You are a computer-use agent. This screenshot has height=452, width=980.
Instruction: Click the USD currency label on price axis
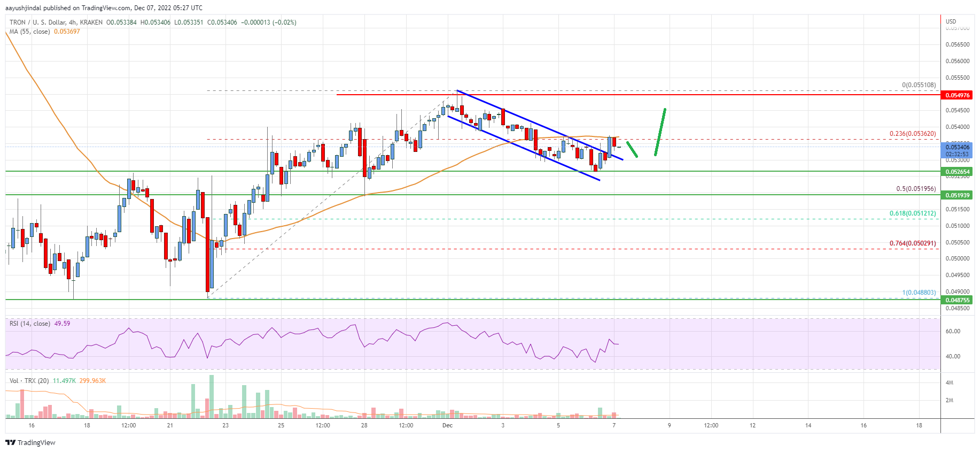951,22
